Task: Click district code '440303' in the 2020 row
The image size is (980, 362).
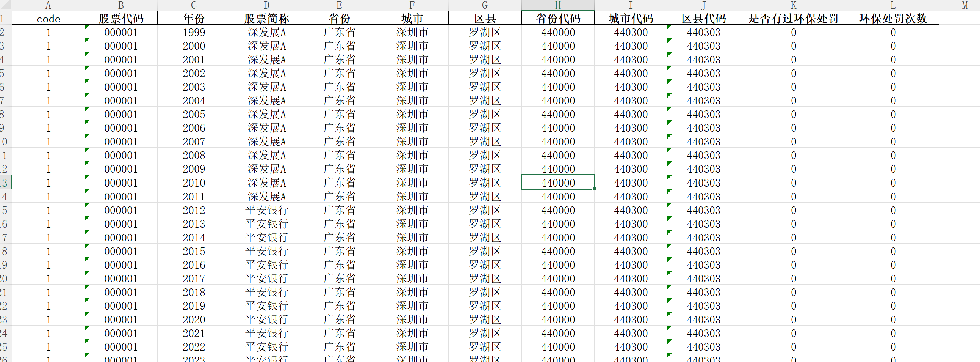Action: tap(703, 320)
